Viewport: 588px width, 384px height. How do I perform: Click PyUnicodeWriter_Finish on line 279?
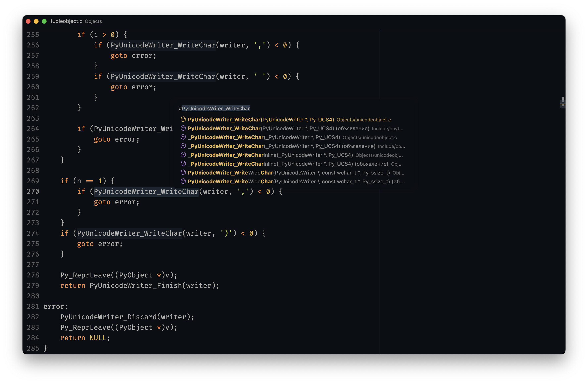[136, 286]
